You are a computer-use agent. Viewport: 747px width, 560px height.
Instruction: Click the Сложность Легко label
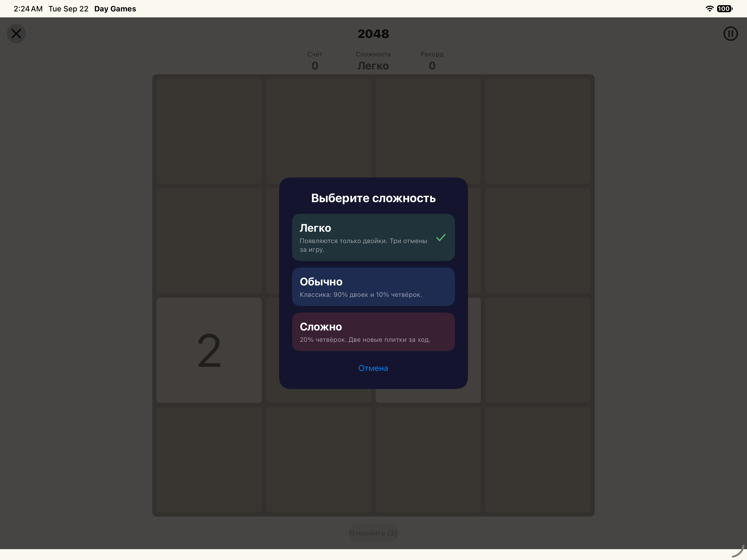click(373, 61)
